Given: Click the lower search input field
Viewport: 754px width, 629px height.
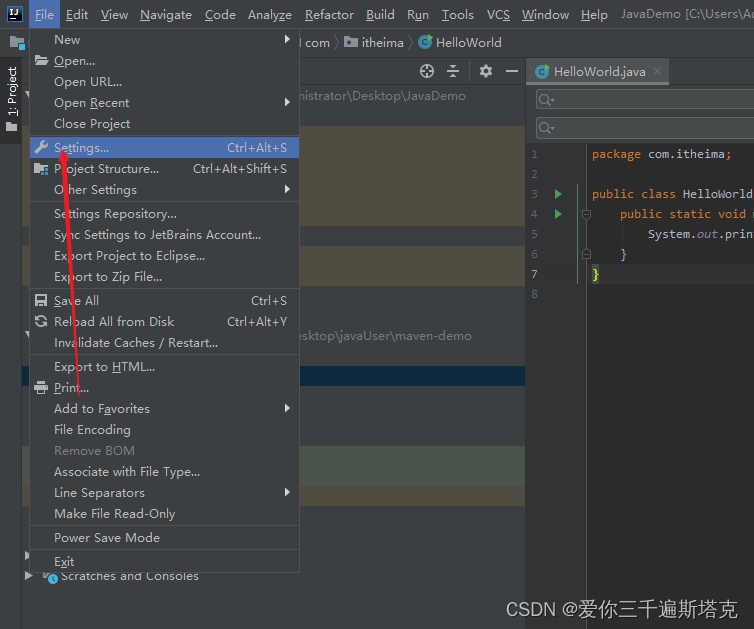Looking at the screenshot, I should (645, 128).
